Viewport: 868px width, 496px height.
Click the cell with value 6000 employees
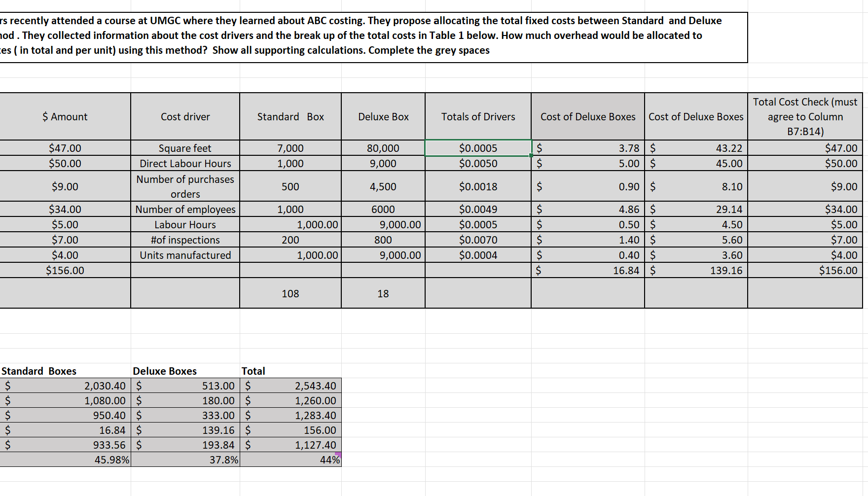pos(383,209)
